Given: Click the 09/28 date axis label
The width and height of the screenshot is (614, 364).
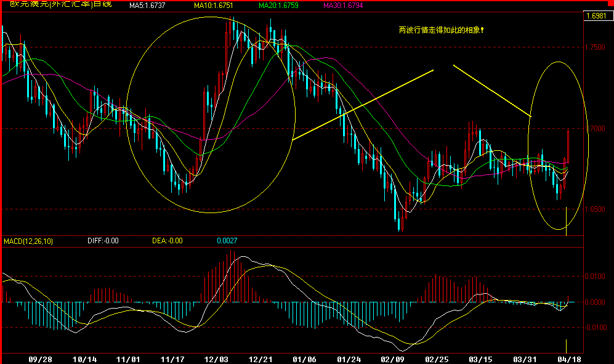Looking at the screenshot, I should click(39, 358).
